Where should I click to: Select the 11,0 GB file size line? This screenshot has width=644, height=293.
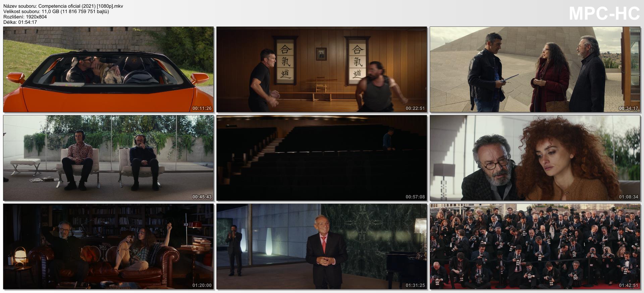coord(56,11)
